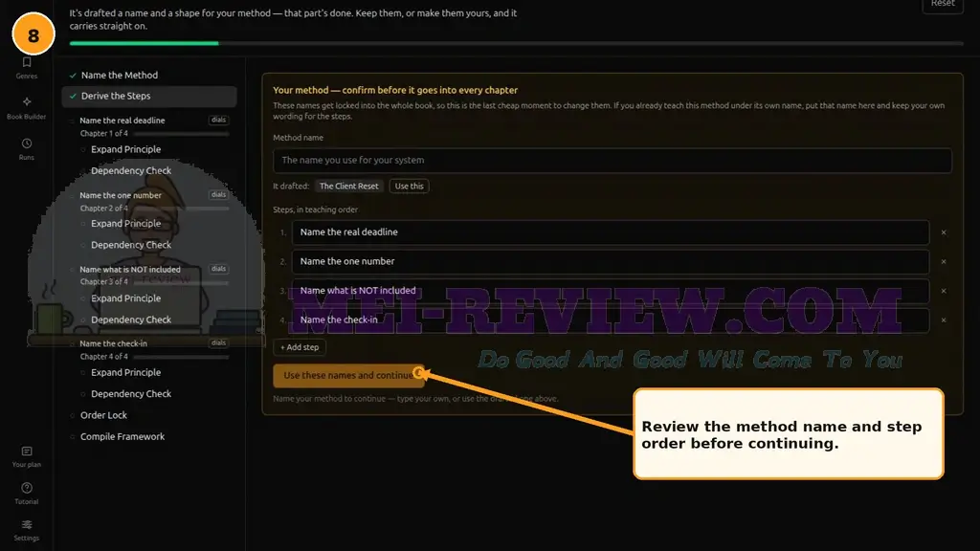
Task: Click 'Use these names and continue'
Action: pyautogui.click(x=348, y=375)
